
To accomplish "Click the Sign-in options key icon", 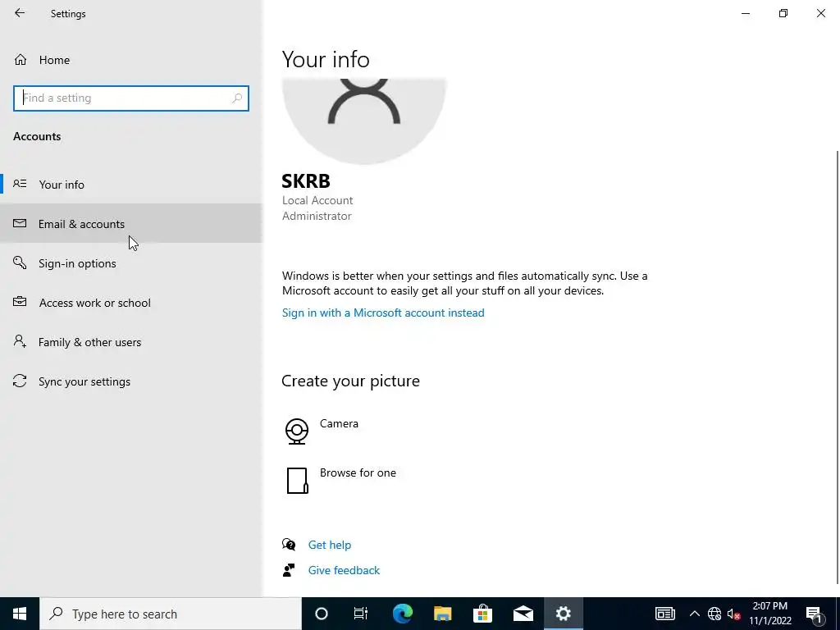I will pos(20,262).
